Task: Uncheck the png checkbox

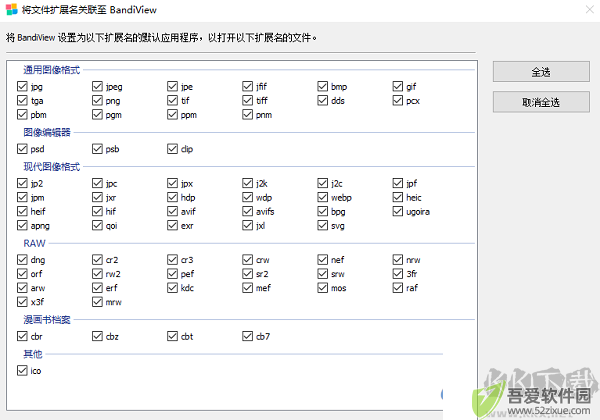Action: [97, 101]
